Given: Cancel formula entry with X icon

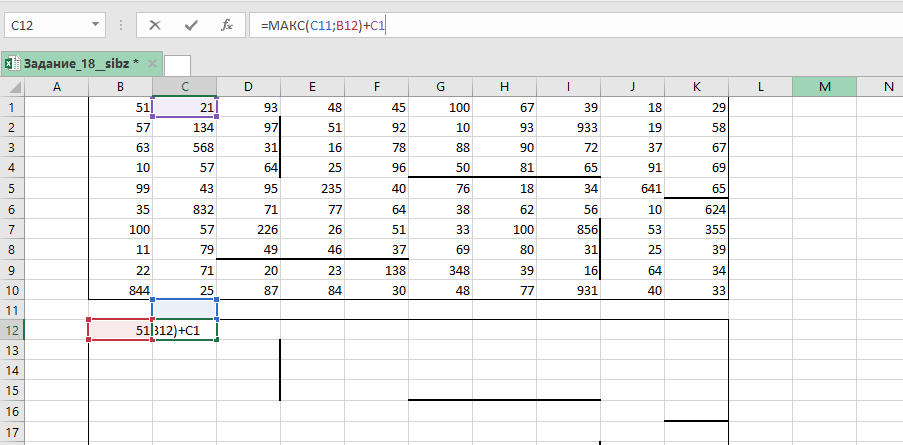Looking at the screenshot, I should 155,25.
